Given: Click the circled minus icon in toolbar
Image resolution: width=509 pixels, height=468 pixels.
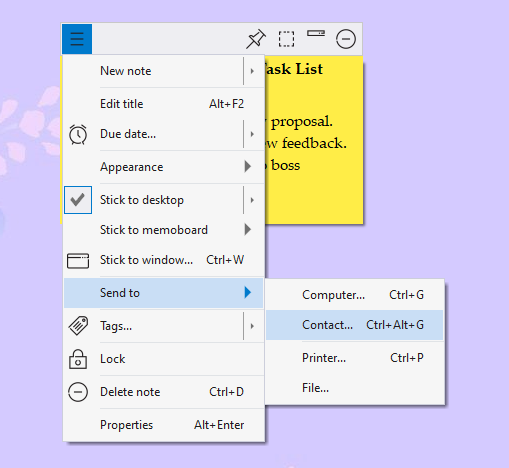Looking at the screenshot, I should pos(346,39).
